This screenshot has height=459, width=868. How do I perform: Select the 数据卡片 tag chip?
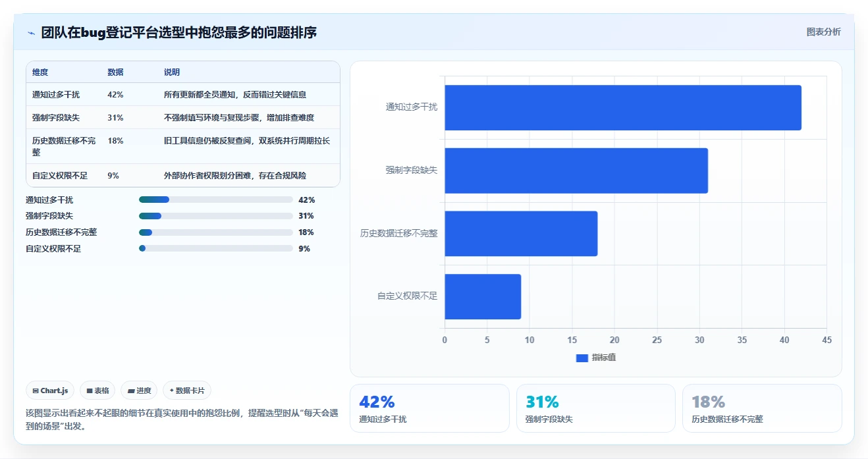pyautogui.click(x=187, y=391)
